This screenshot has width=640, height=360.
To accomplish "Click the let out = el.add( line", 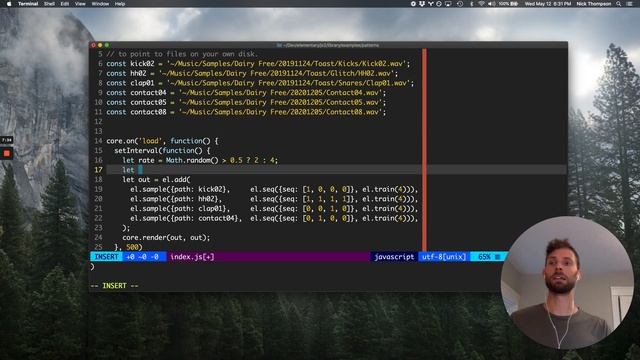I will point(156,180).
